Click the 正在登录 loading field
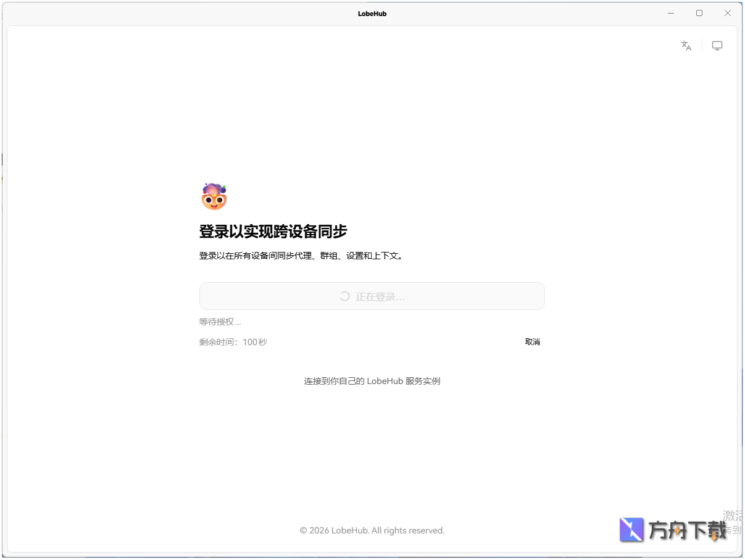 click(372, 296)
